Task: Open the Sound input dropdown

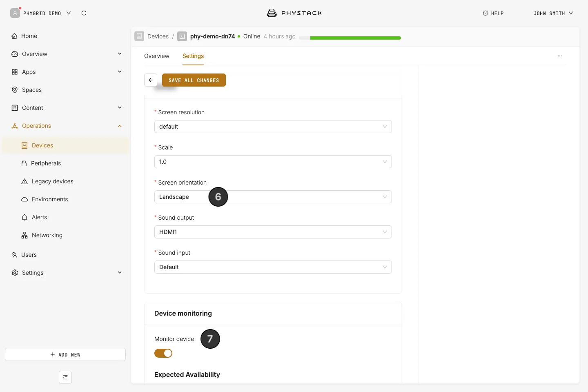Action: (x=273, y=267)
